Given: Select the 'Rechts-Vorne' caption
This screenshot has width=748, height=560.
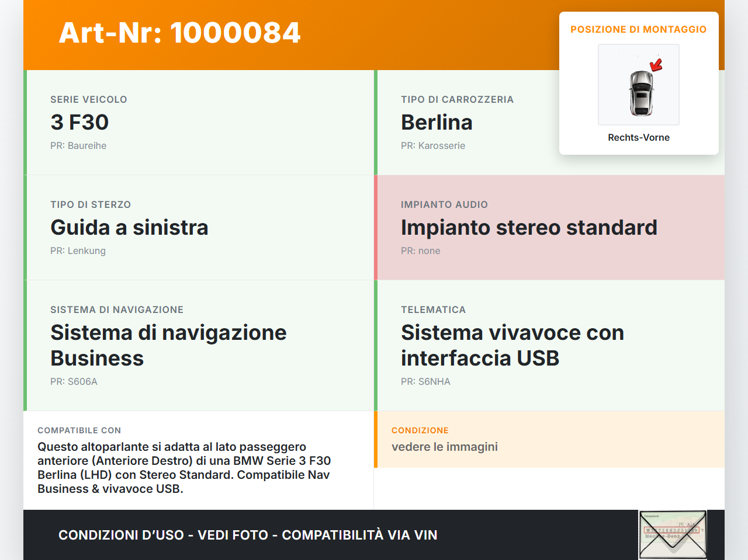Looking at the screenshot, I should coord(639,137).
